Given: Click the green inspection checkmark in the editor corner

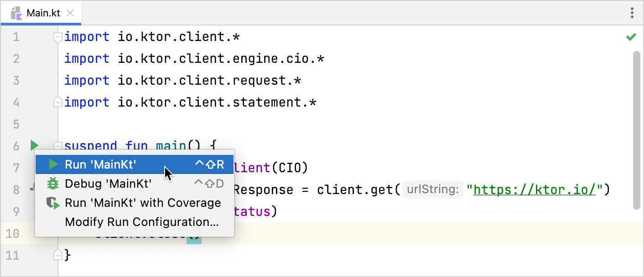Looking at the screenshot, I should [631, 37].
